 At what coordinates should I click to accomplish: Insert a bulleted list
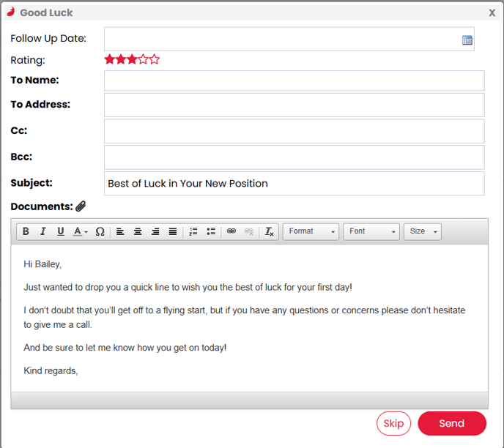pyautogui.click(x=211, y=231)
